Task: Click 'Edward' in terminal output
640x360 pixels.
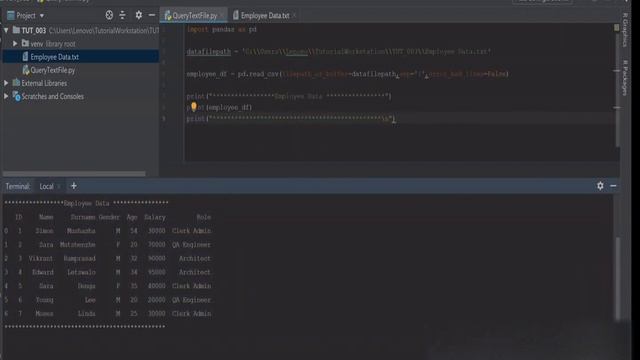Action: click(43, 272)
